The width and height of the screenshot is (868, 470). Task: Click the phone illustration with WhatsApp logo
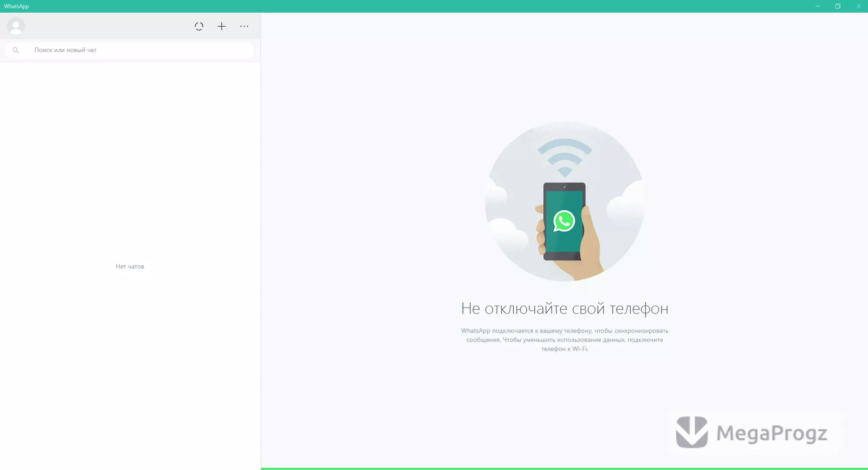pos(565,201)
